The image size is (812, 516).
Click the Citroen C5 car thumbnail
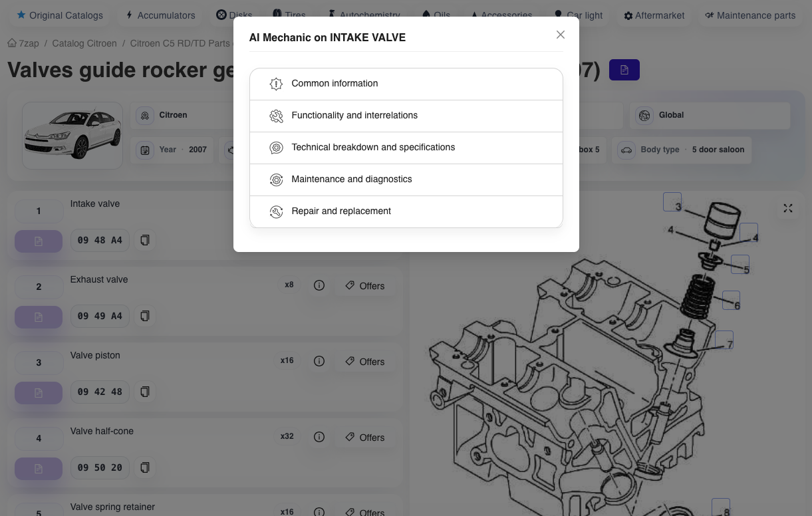tap(72, 135)
